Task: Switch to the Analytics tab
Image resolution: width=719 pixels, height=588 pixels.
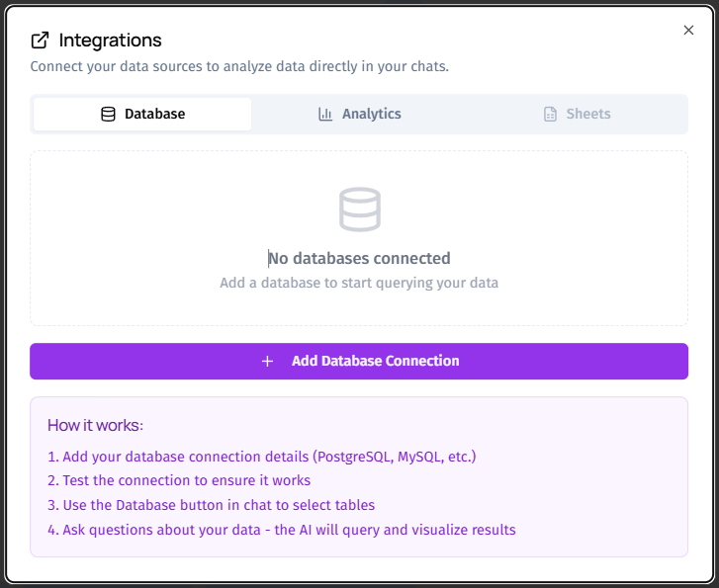Action: 360,114
